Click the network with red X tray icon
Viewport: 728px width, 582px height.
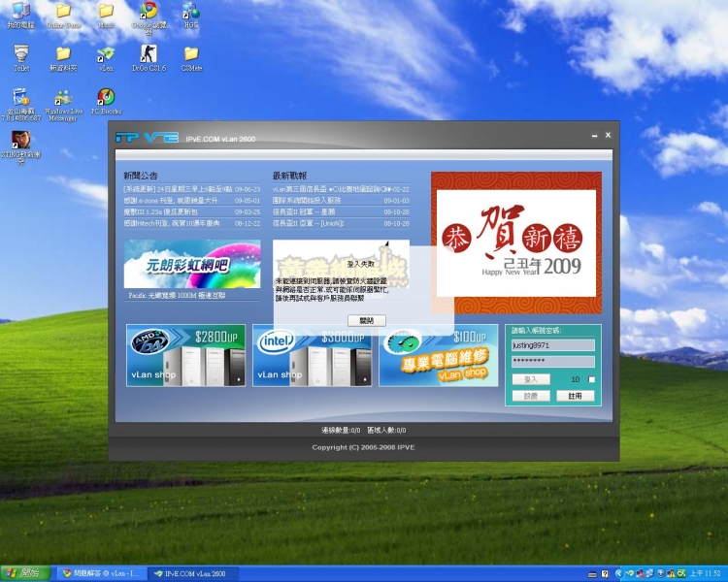[x=640, y=573]
